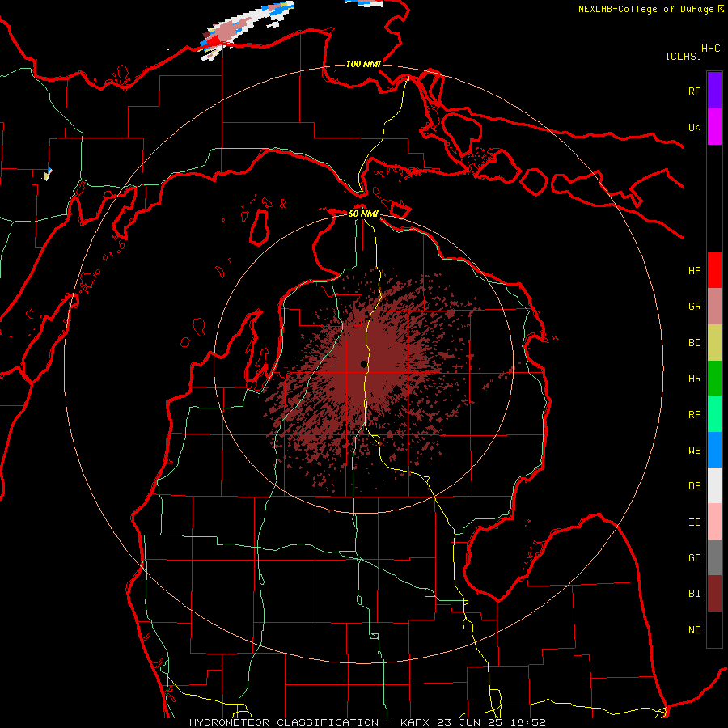Pick the RA mint green swatch
The image size is (728, 728).
(714, 414)
